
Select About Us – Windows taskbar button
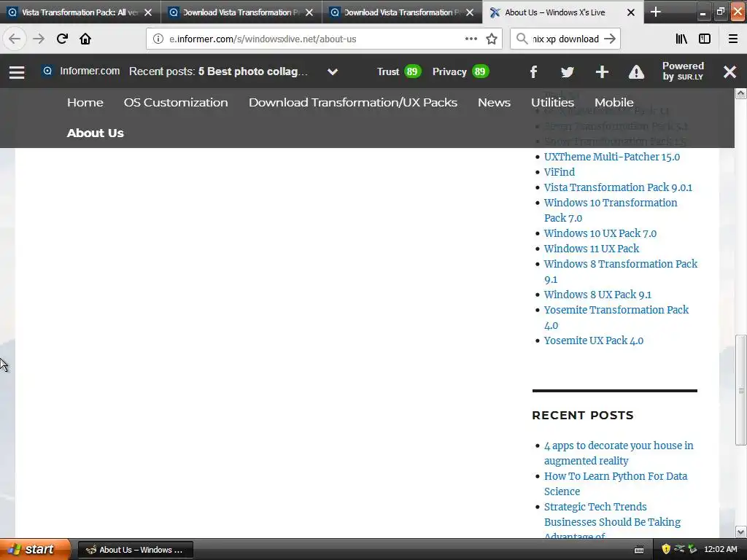coord(135,550)
